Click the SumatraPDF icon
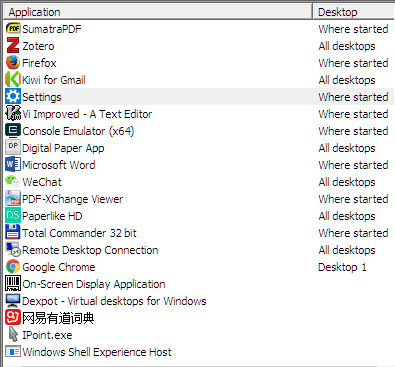Viewport: 395px width, 367px height. (x=13, y=29)
